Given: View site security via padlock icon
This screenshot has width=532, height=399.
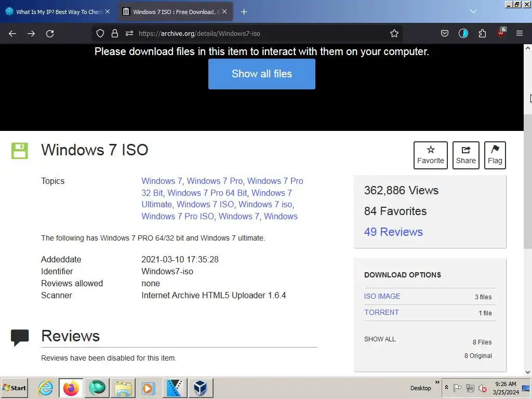Looking at the screenshot, I should pyautogui.click(x=115, y=33).
